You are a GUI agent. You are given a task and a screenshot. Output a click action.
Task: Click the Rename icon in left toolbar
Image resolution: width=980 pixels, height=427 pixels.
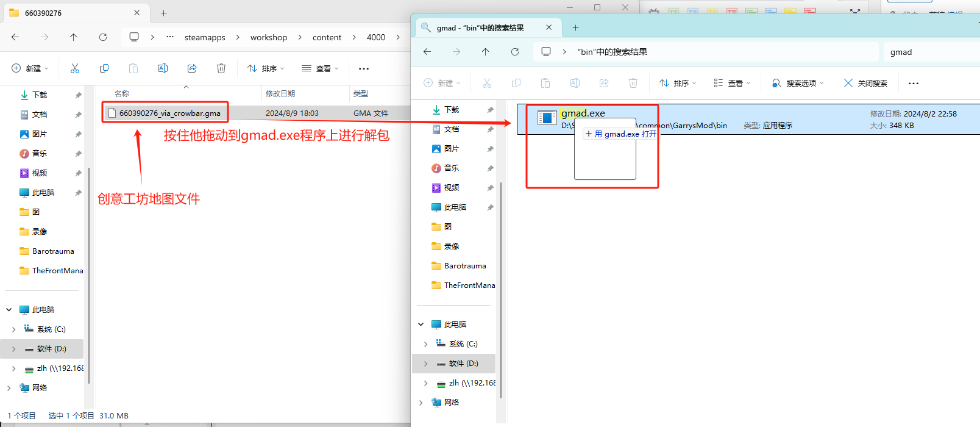[163, 69]
